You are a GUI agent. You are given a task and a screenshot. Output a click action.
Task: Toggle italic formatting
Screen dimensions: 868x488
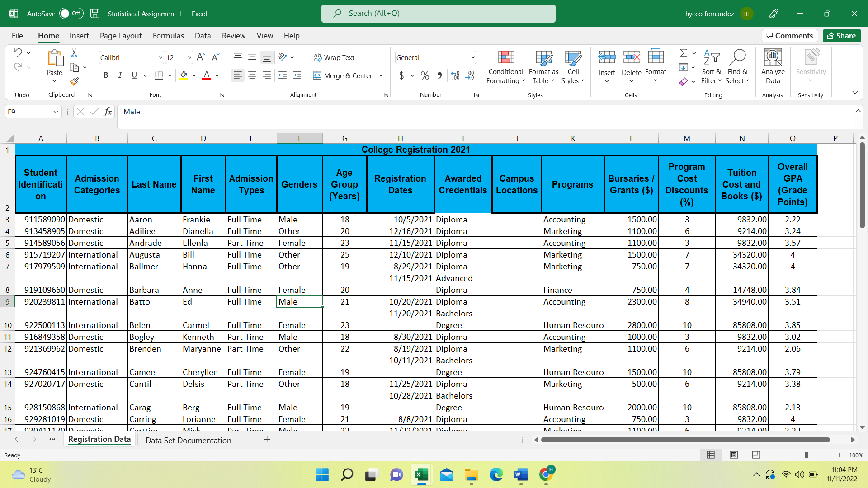(120, 75)
